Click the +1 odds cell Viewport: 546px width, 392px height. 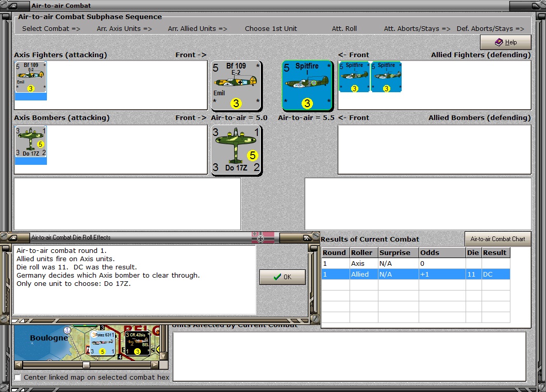click(442, 274)
